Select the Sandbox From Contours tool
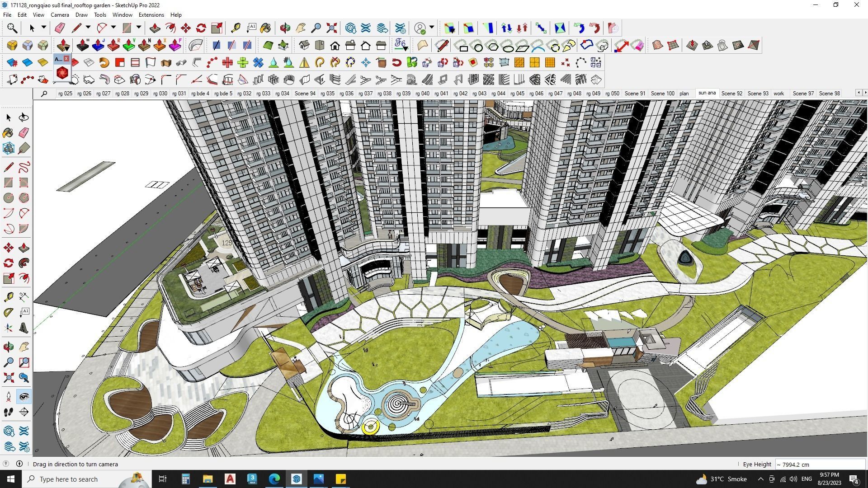 (657, 45)
